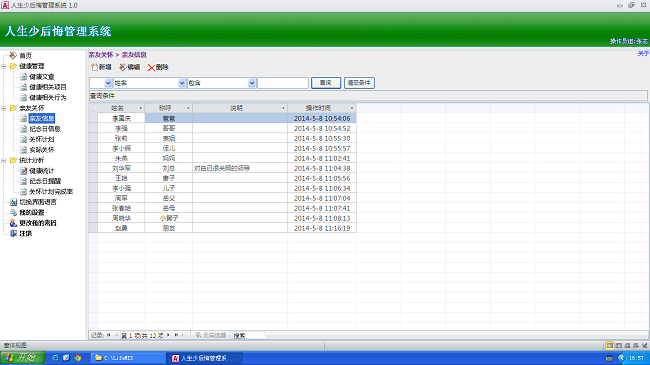Click the query value text input field
The image size is (650, 365).
pyautogui.click(x=283, y=83)
